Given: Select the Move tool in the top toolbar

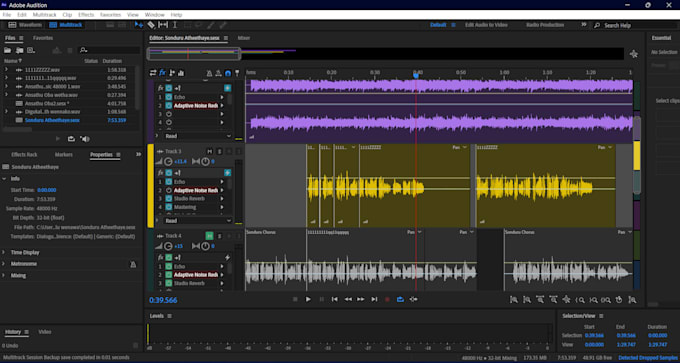Looking at the screenshot, I should [x=139, y=25].
